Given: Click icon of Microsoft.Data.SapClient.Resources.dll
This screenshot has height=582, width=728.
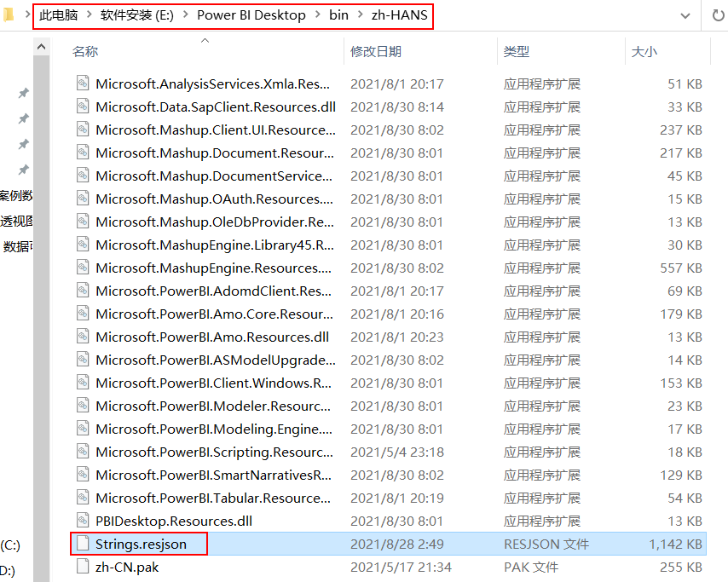Looking at the screenshot, I should 83,107.
